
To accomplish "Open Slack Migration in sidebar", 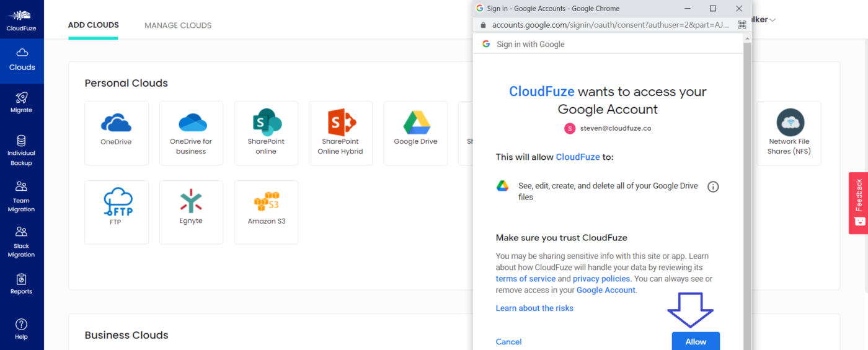I will pyautogui.click(x=22, y=242).
